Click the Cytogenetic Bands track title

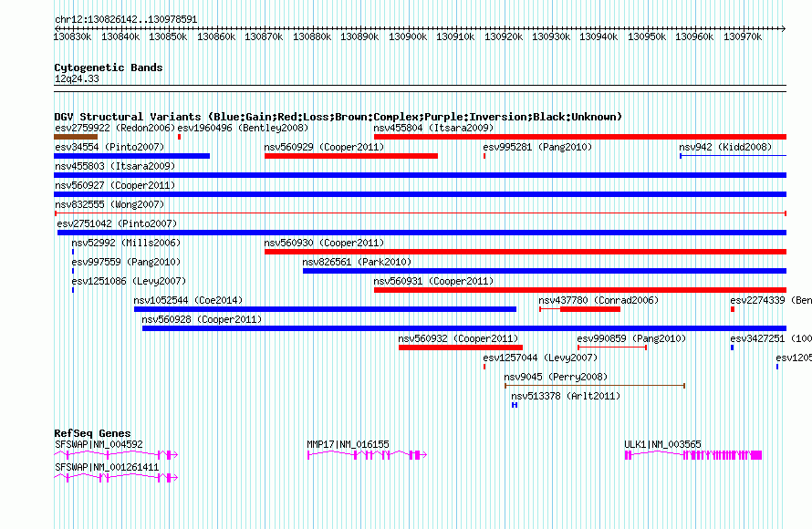point(109,67)
